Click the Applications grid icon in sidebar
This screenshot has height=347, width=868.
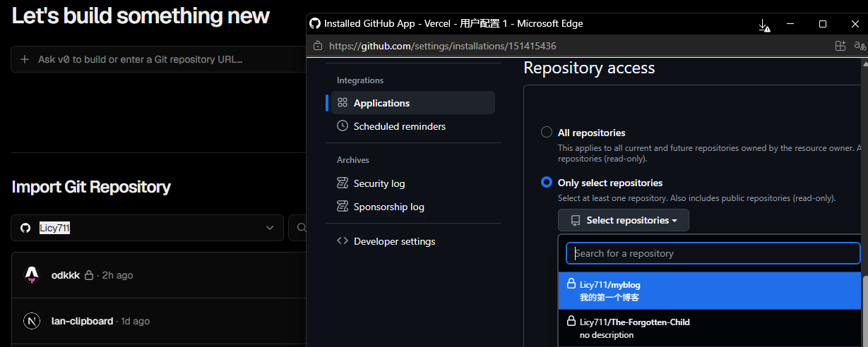tap(343, 103)
